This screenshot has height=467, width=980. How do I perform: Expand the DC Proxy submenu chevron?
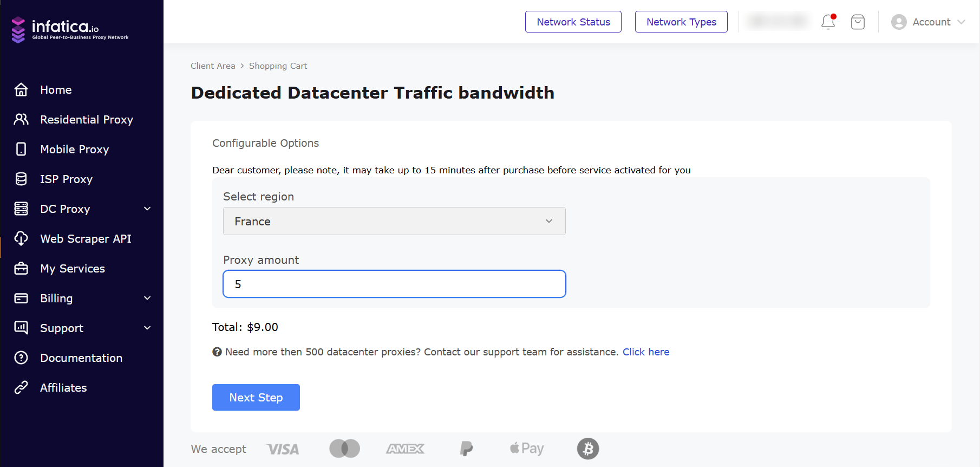tap(147, 209)
